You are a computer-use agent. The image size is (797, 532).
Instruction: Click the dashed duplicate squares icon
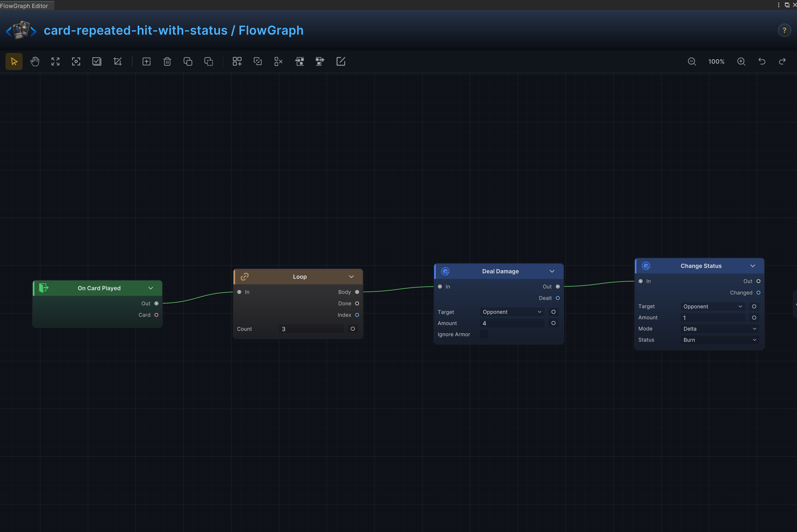pos(208,61)
